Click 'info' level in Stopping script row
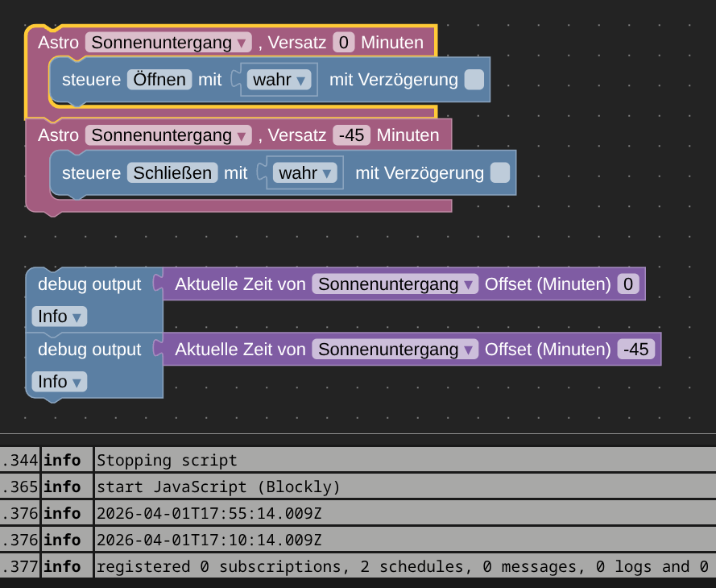The image size is (716, 588). (x=62, y=460)
